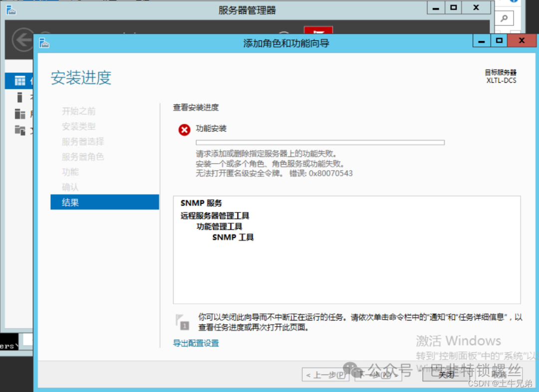Select the 服务器角色 step in the sidebar
This screenshot has height=392, width=539.
(x=83, y=157)
